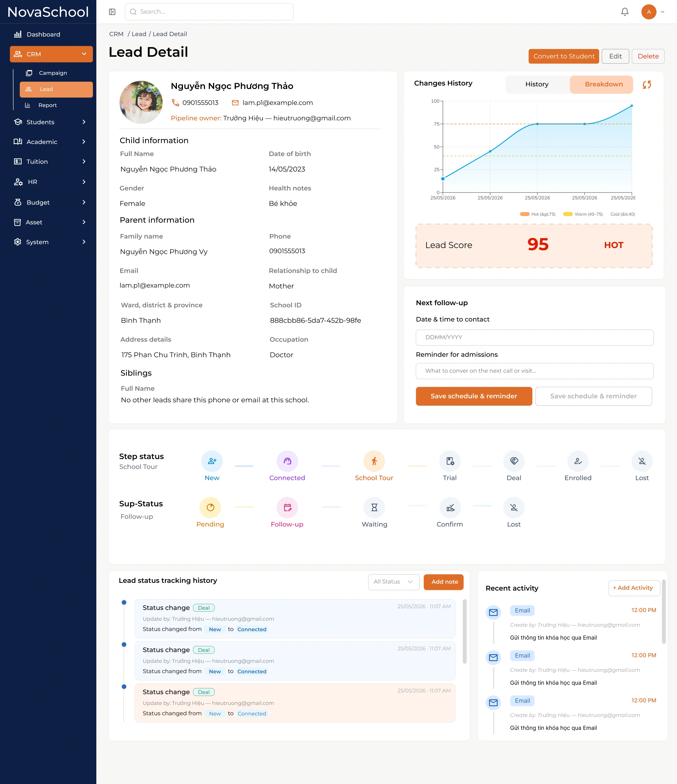
Task: Click the Confirm sub-status icon
Action: pyautogui.click(x=450, y=507)
